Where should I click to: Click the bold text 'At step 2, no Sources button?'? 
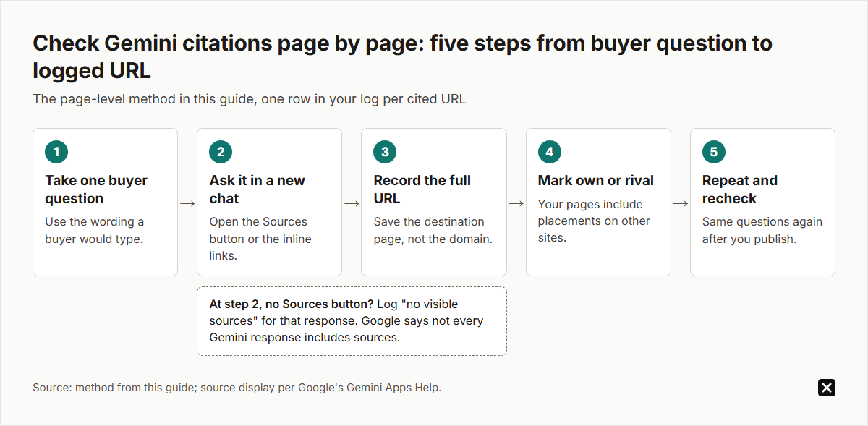point(292,304)
